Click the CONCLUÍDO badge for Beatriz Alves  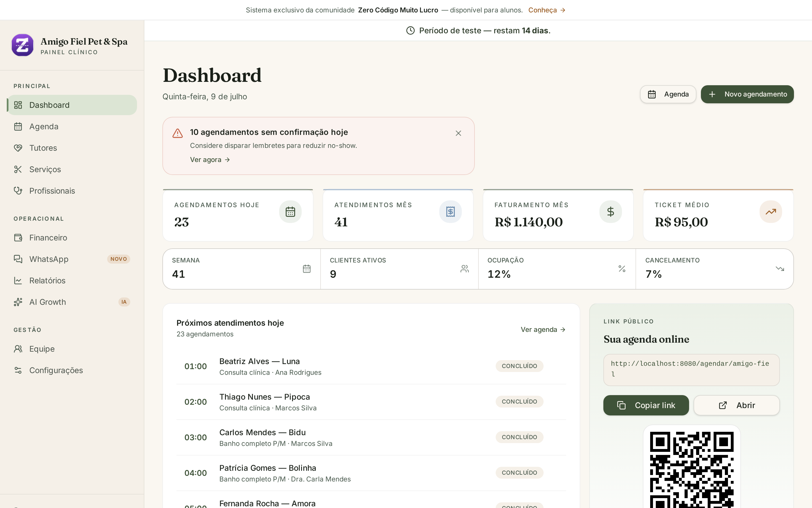tap(519, 366)
